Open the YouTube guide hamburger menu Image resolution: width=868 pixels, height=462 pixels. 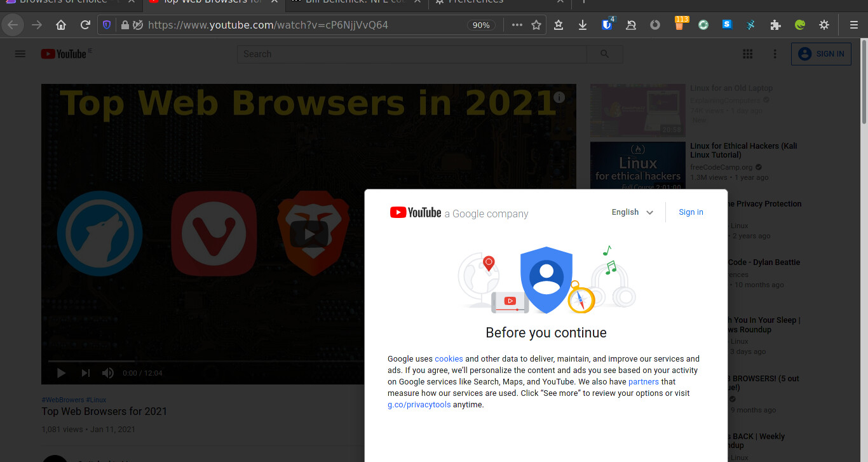(x=20, y=54)
